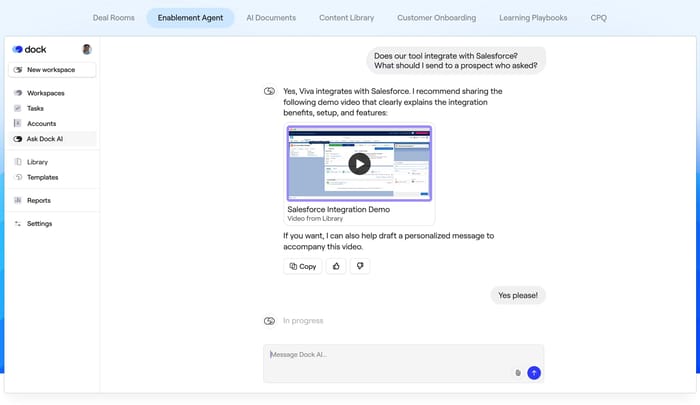Go to Tasks in the sidebar
This screenshot has width=700, height=405.
click(x=35, y=108)
